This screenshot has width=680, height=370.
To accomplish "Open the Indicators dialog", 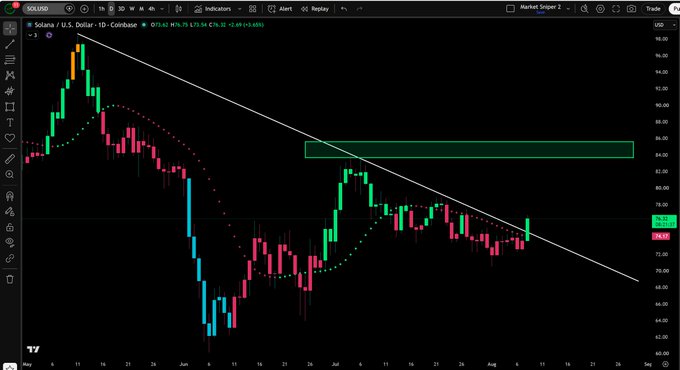I will point(212,9).
